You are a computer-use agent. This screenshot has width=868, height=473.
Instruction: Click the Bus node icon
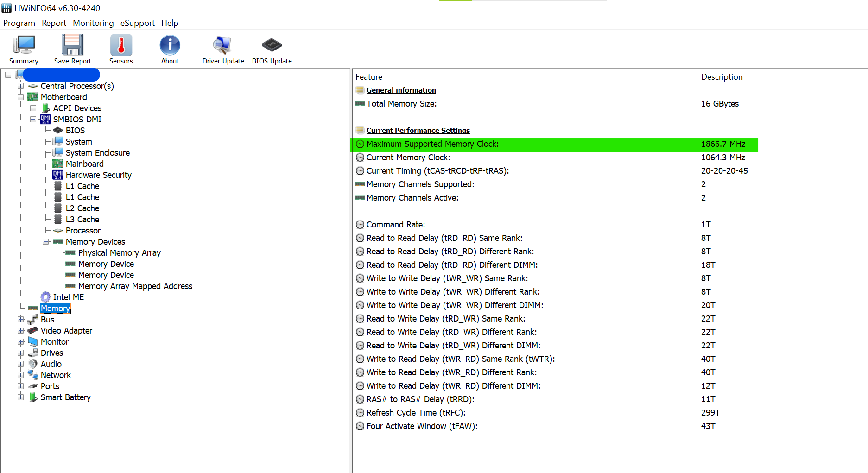(x=33, y=319)
